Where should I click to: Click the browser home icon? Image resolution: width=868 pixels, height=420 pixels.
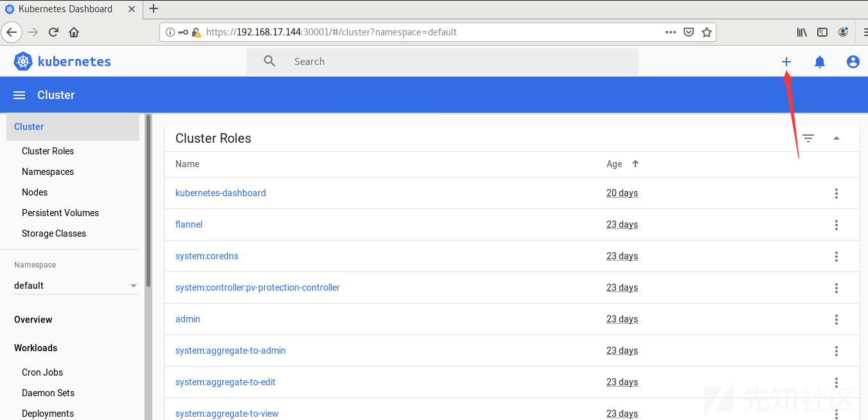click(x=74, y=32)
